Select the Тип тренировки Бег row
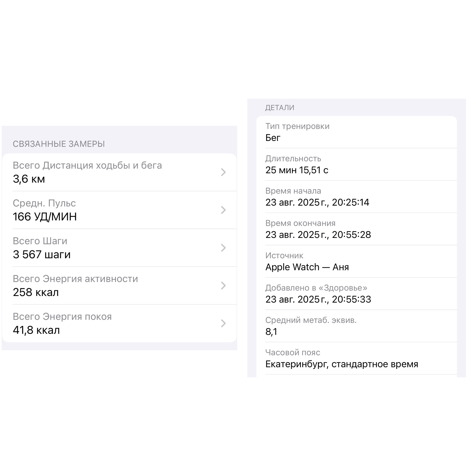The image size is (476, 476). [x=357, y=132]
